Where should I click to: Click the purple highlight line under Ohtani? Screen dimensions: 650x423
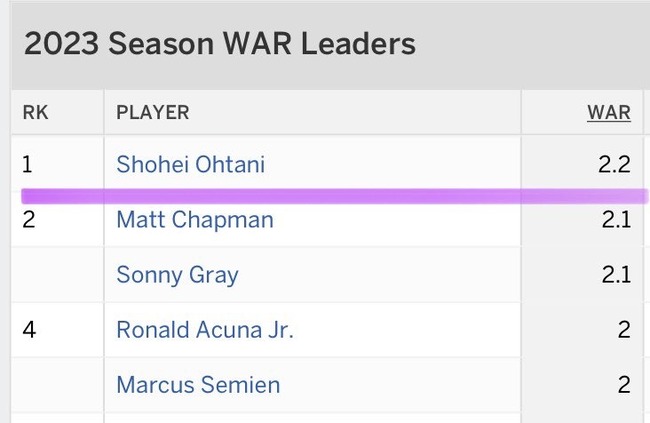point(334,196)
